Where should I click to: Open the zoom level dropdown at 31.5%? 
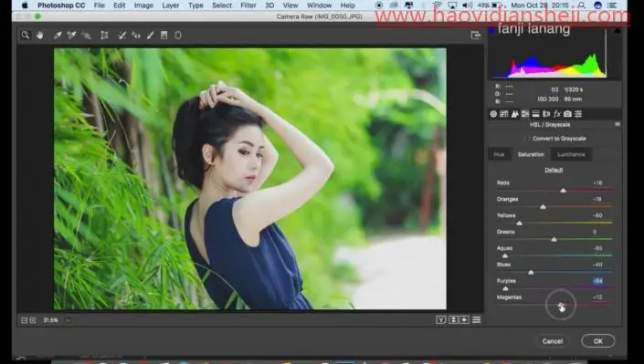coord(69,320)
